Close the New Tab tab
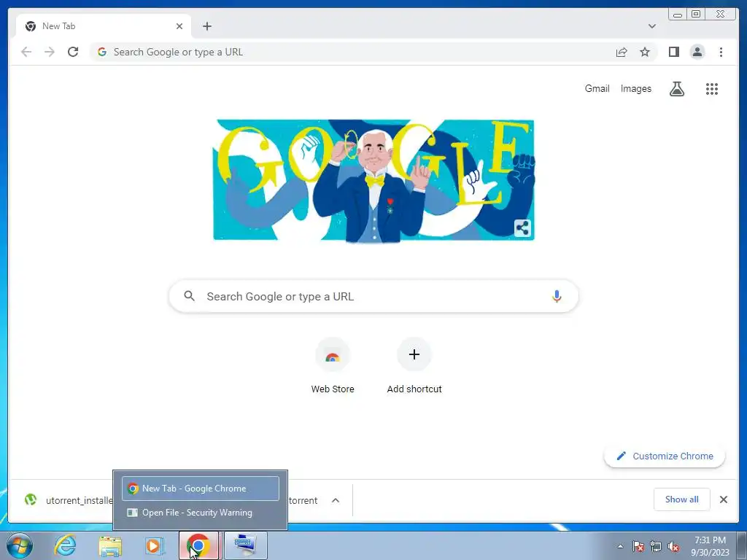The width and height of the screenshot is (747, 560). [x=179, y=26]
